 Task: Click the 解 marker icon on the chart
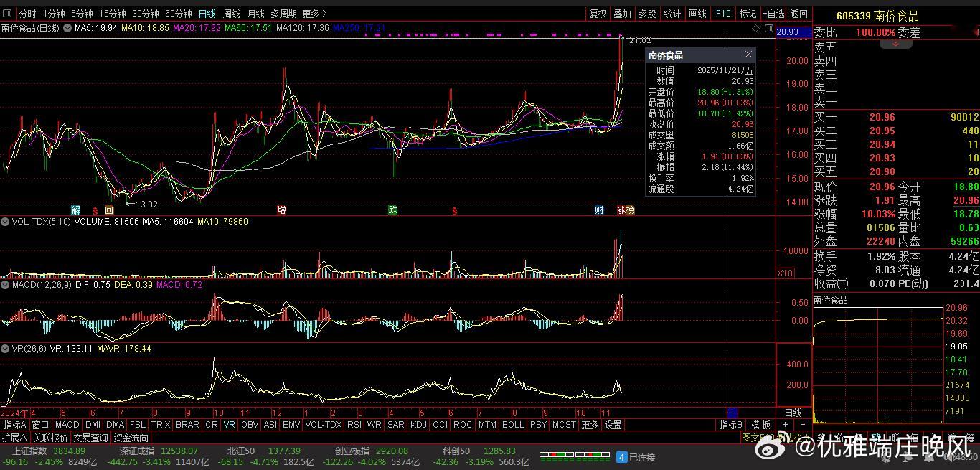[x=76, y=210]
